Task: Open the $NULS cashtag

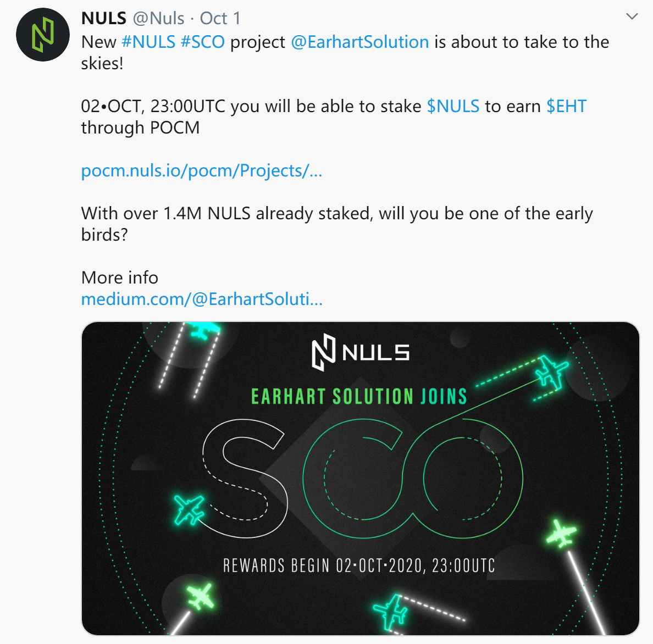Action: click(x=453, y=106)
